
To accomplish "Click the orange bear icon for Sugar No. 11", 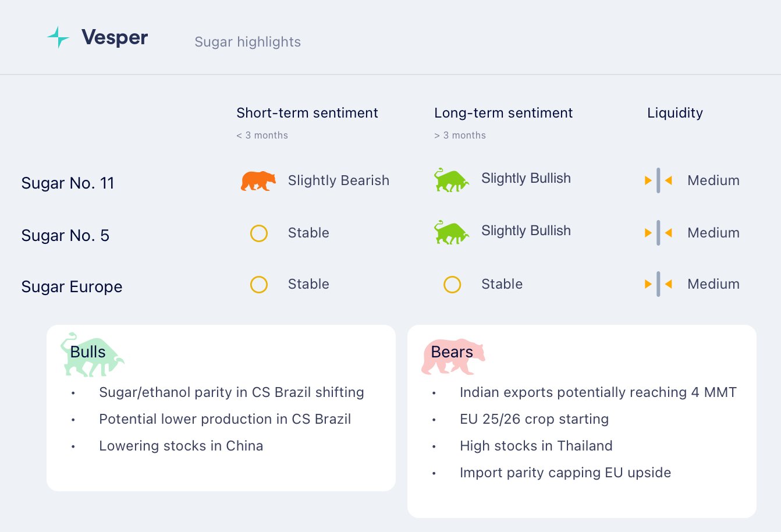I will 258,181.
